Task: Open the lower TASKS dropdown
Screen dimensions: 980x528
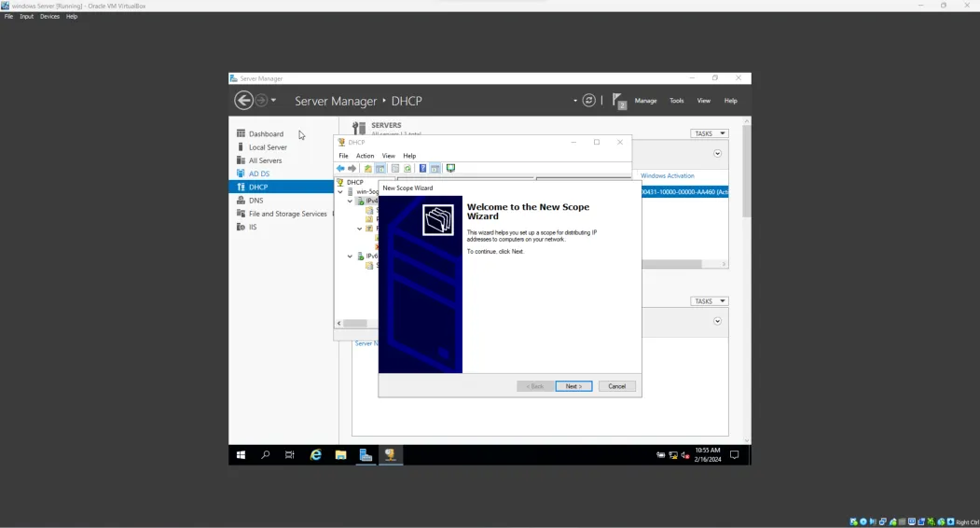Action: (x=709, y=301)
